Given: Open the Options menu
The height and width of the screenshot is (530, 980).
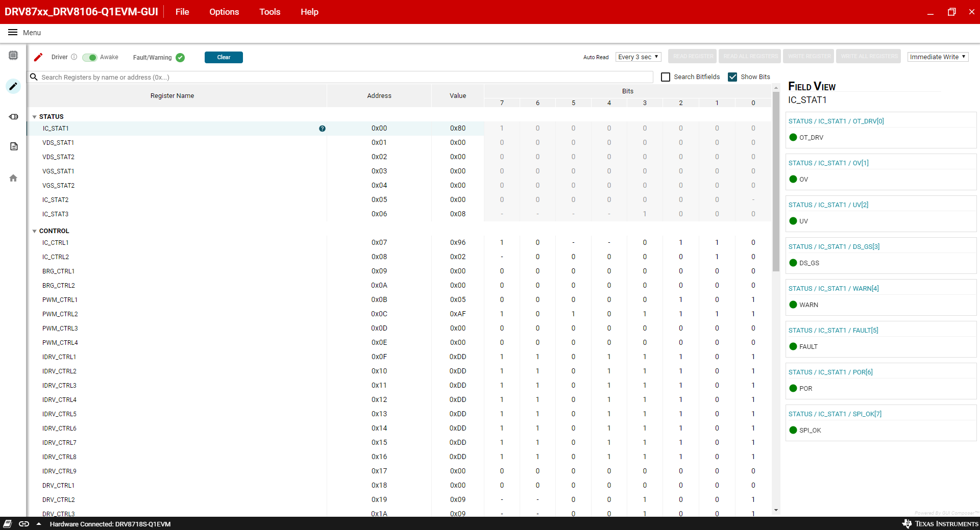Looking at the screenshot, I should tap(224, 12).
